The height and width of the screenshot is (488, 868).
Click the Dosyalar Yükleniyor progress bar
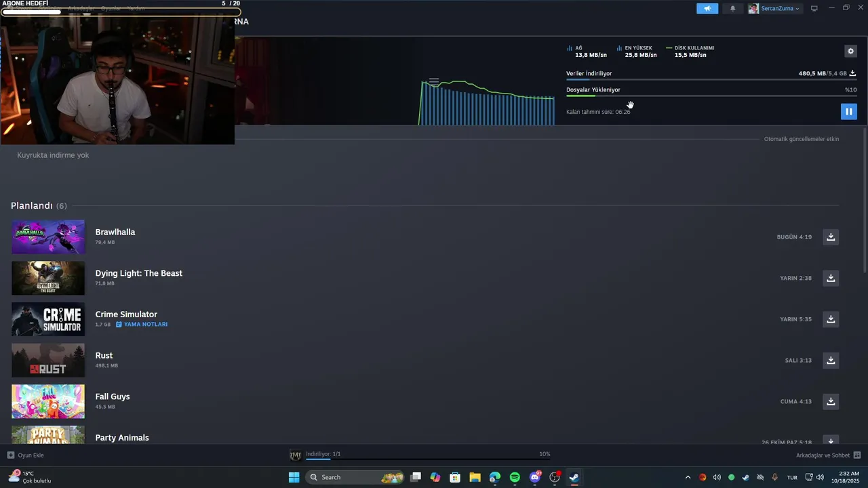click(x=711, y=96)
